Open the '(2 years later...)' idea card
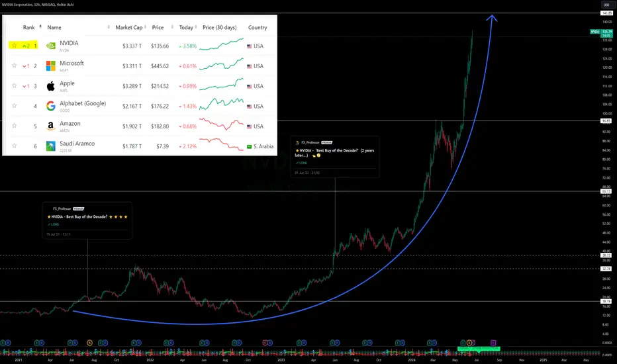Viewport: 617px width, 364px height. [335, 157]
